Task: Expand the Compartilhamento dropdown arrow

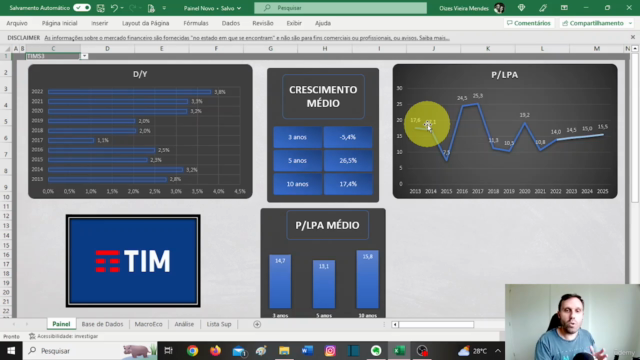Action: (631, 23)
